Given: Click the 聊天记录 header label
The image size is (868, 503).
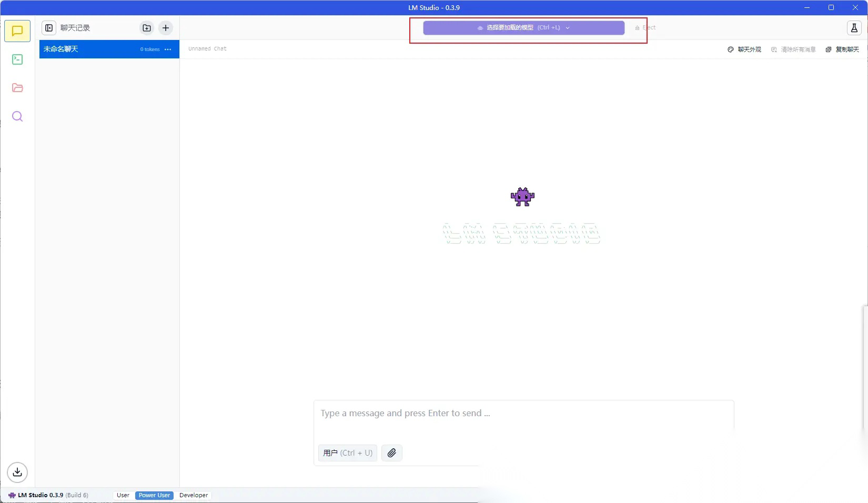Looking at the screenshot, I should [75, 28].
